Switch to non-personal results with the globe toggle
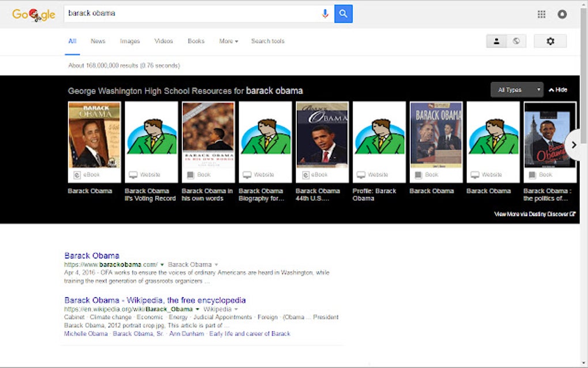The image size is (588, 368). (x=517, y=41)
